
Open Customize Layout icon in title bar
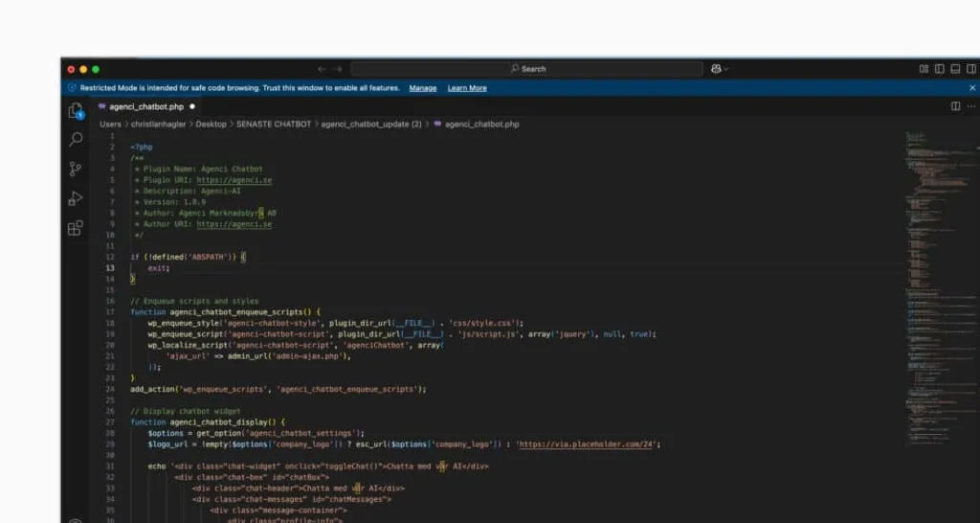(x=924, y=69)
